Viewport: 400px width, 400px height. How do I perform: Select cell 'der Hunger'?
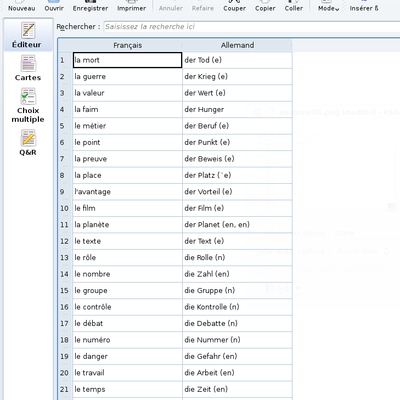237,109
